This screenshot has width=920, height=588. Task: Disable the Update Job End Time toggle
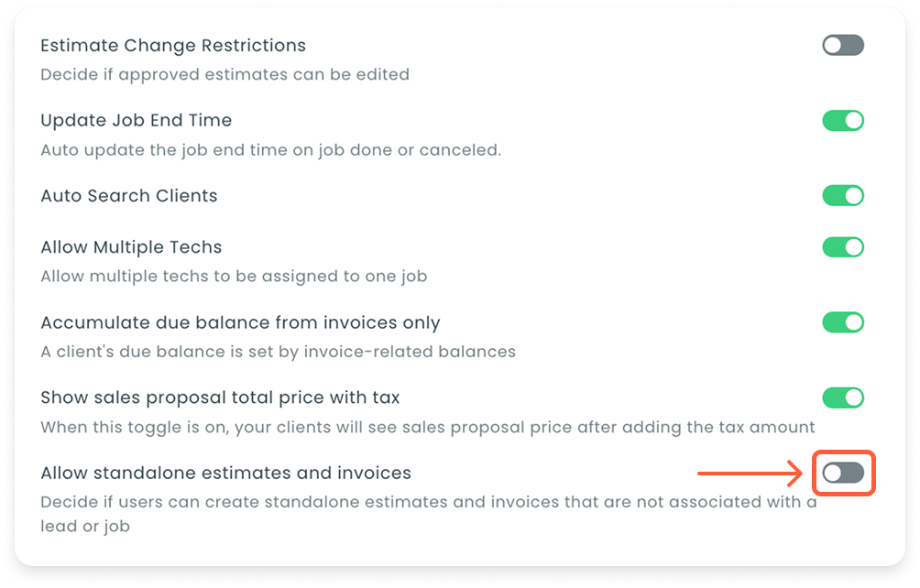click(x=843, y=120)
